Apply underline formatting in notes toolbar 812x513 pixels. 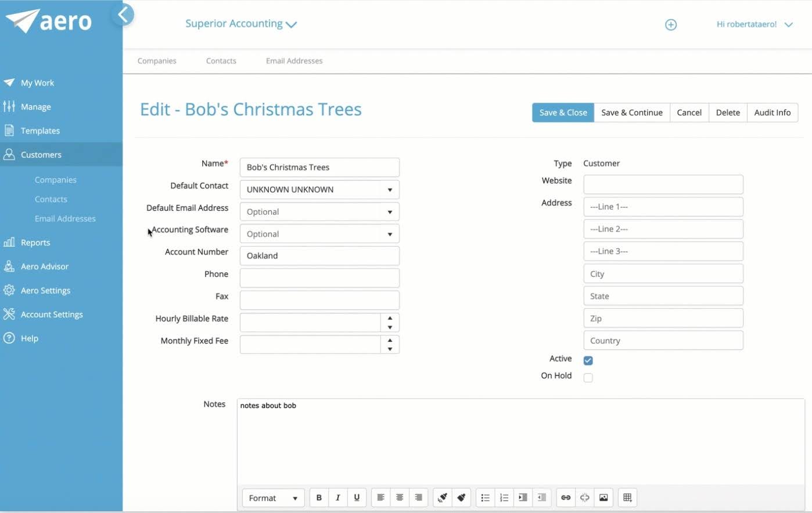[357, 497]
